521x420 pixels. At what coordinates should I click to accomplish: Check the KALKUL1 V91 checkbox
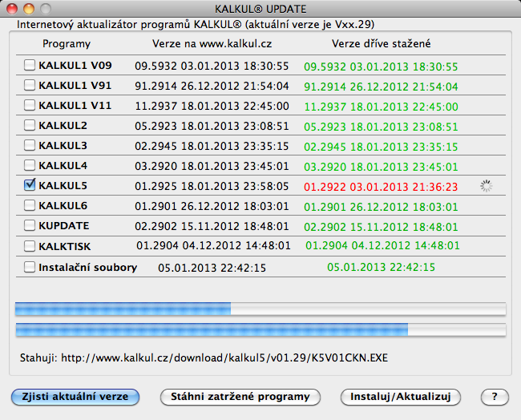(x=30, y=85)
